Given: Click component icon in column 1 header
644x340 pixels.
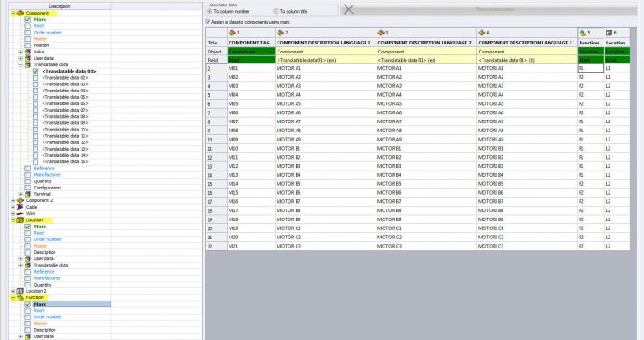Looking at the screenshot, I should click(x=232, y=33).
